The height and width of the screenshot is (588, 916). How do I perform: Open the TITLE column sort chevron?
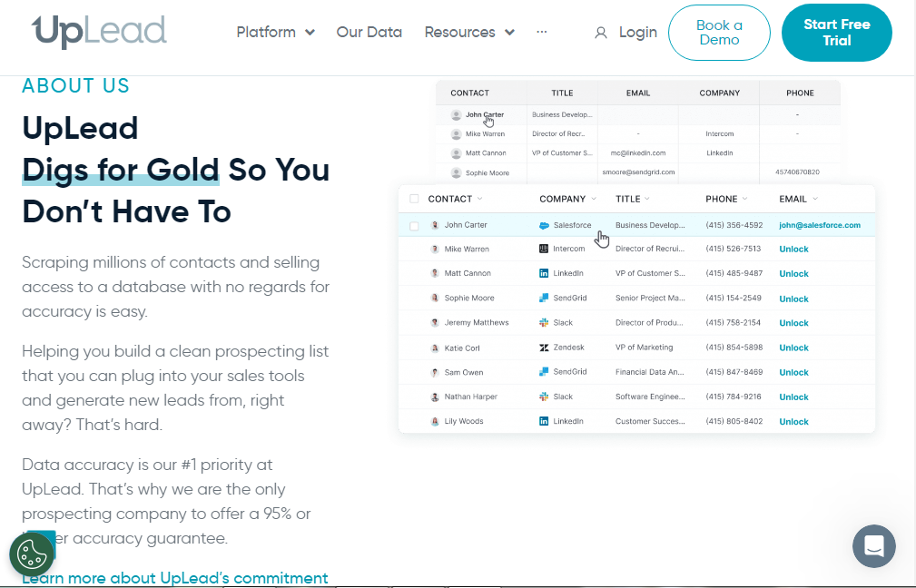pyautogui.click(x=647, y=199)
